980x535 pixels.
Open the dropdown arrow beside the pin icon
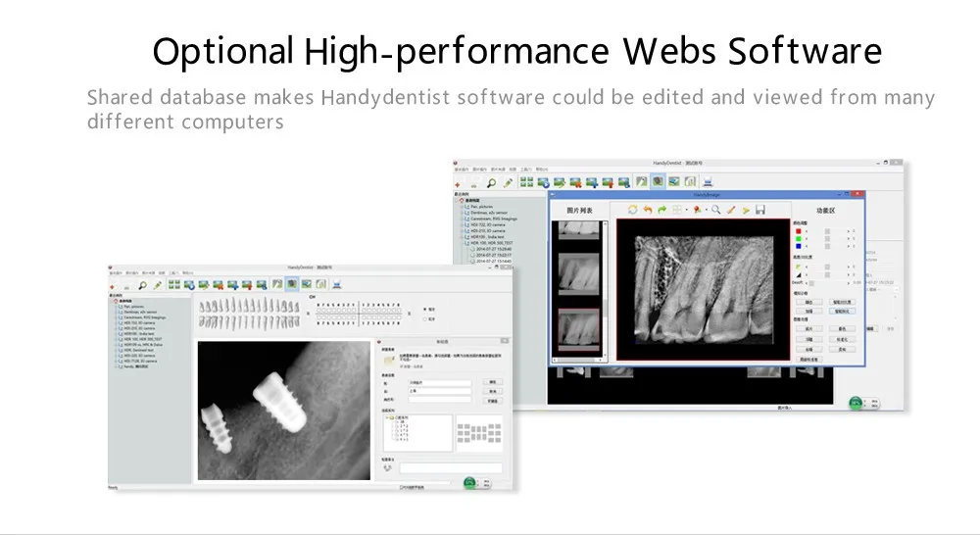pyautogui.click(x=707, y=211)
